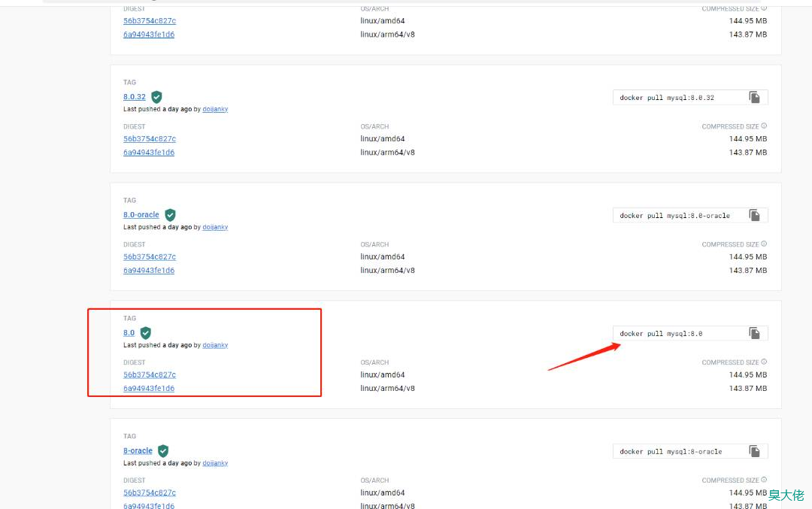Image resolution: width=812 pixels, height=509 pixels.
Task: Open digest 6a94943fe1d6 under tag 8.0
Action: [x=149, y=389]
